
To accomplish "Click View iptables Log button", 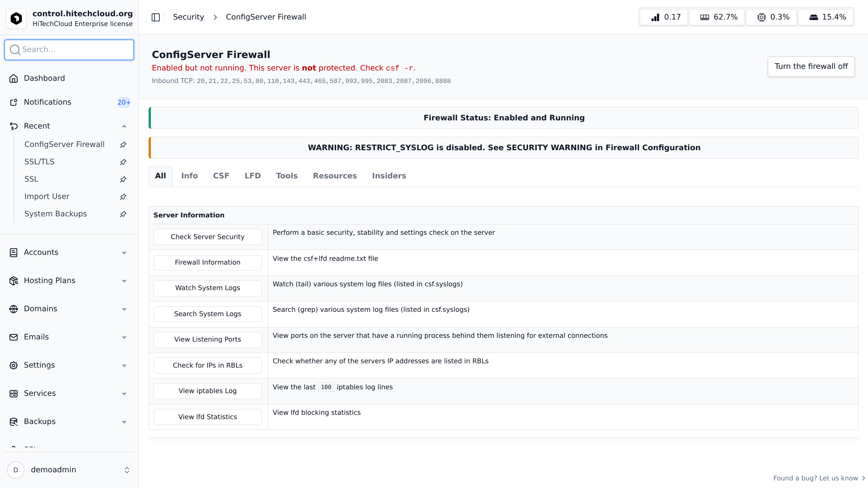I will point(208,391).
